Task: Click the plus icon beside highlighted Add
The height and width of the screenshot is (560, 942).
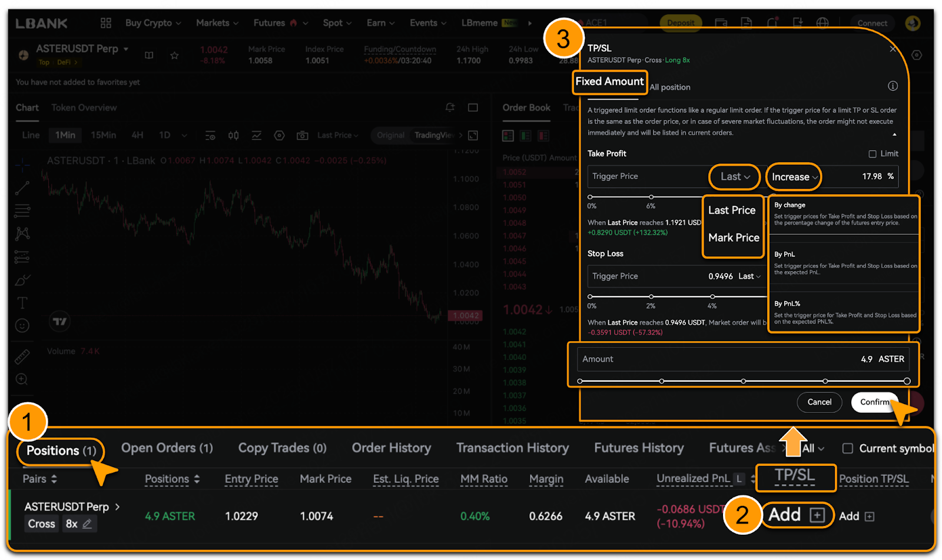Action: click(x=817, y=515)
